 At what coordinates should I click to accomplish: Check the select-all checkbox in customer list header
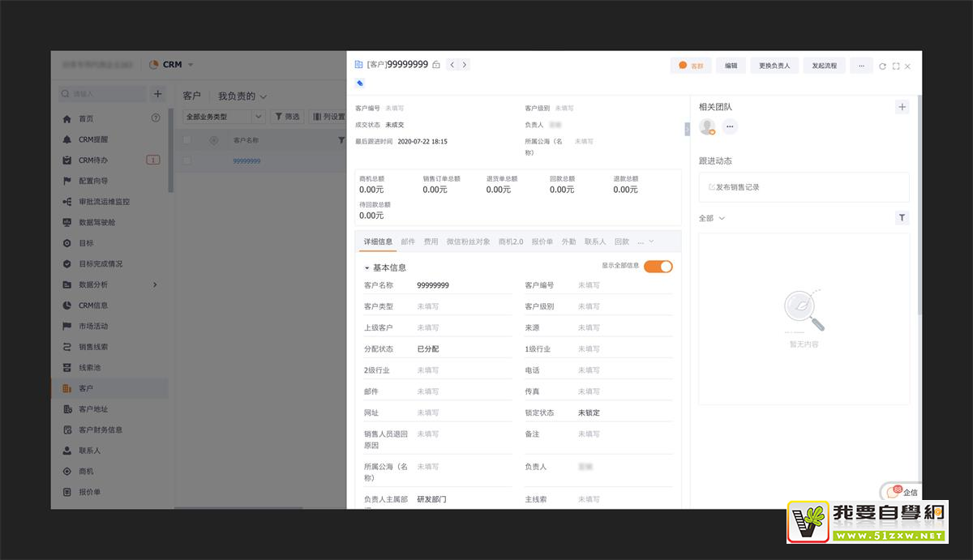click(187, 140)
